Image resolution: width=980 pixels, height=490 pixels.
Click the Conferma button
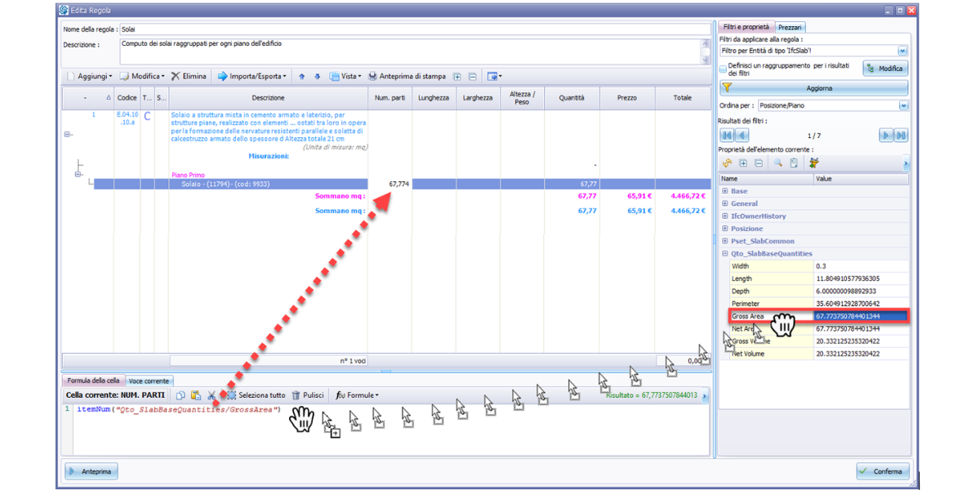coord(882,471)
